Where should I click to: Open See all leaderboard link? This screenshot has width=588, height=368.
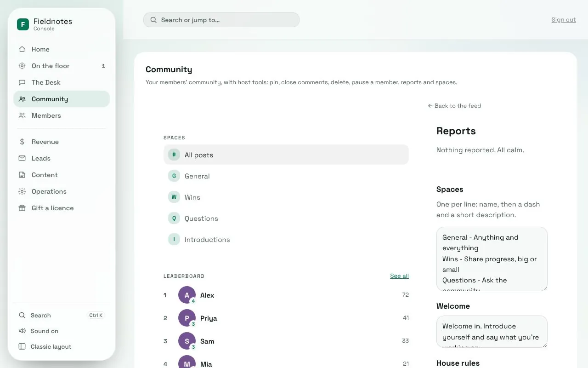399,276
